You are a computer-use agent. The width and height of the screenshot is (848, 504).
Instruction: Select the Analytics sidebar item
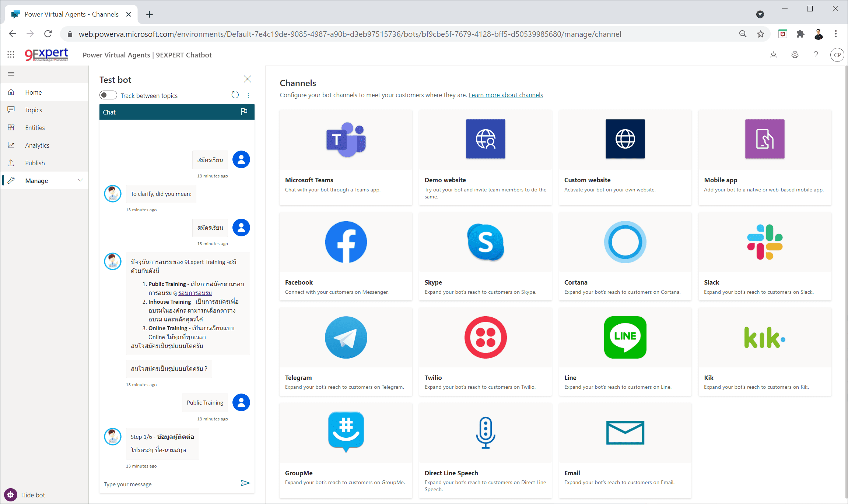[37, 145]
